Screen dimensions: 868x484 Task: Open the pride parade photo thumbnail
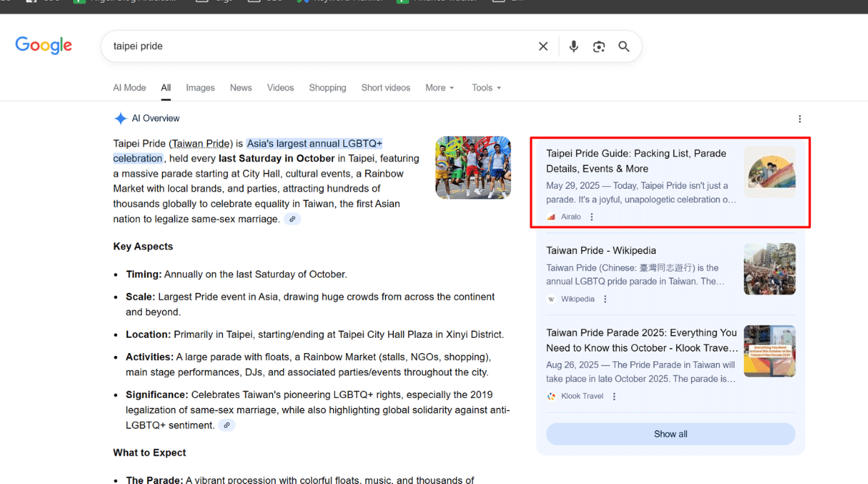point(473,168)
